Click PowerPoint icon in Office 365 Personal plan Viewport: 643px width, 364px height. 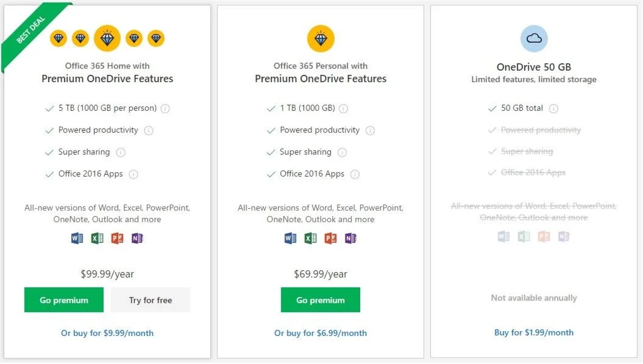[x=330, y=238]
